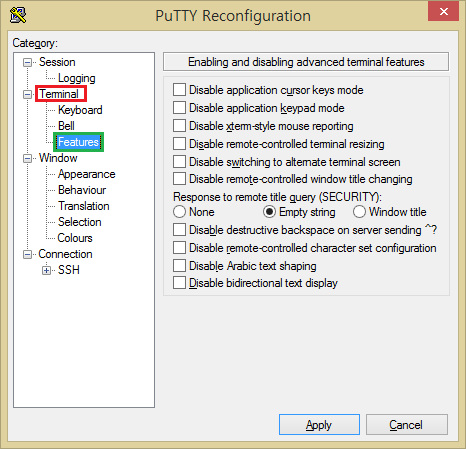466x449 pixels.
Task: Open Selection settings
Action: 80,222
